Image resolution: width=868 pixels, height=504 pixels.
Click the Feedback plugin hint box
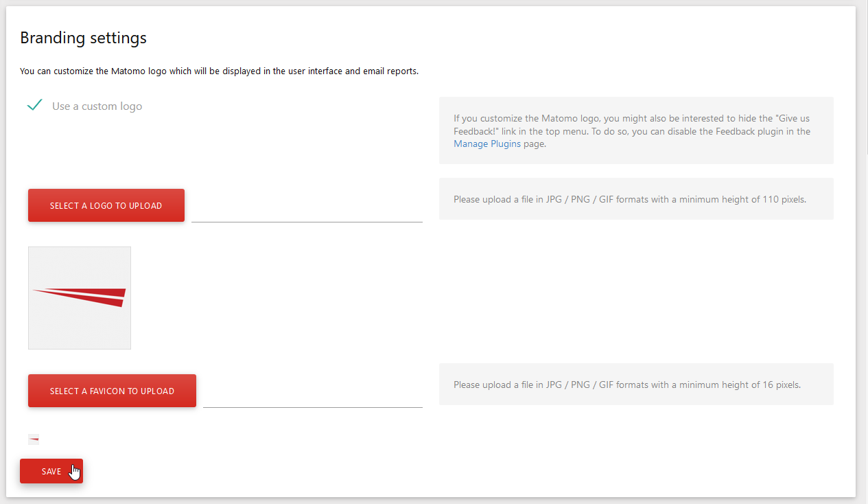coord(636,130)
